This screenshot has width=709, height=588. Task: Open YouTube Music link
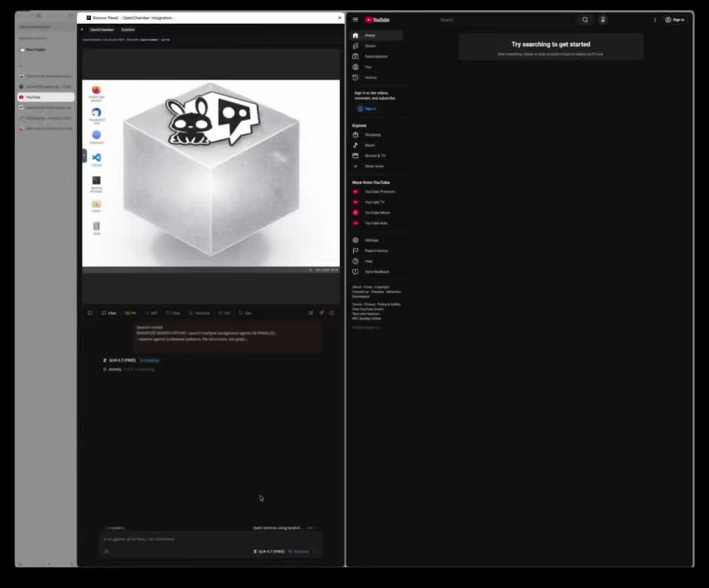pyautogui.click(x=376, y=213)
